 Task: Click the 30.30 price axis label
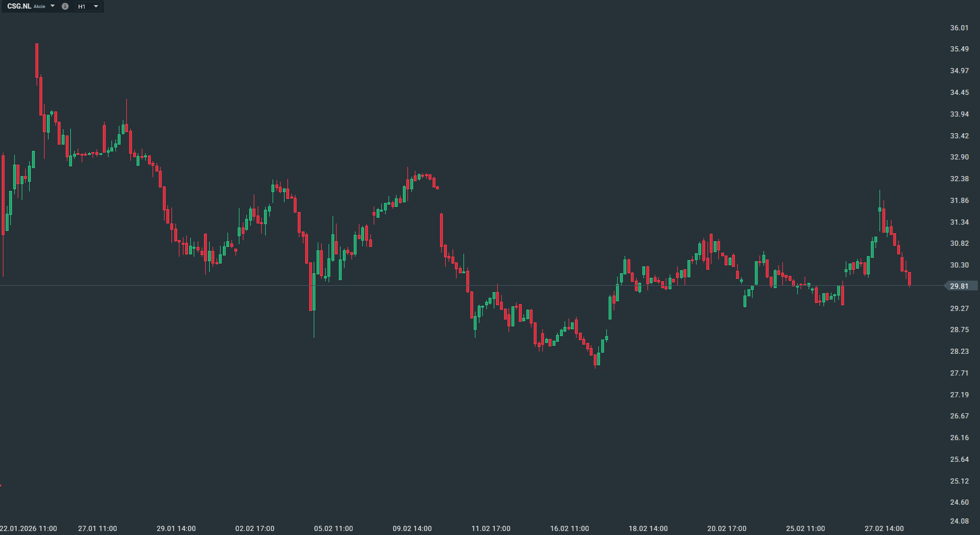tap(959, 265)
